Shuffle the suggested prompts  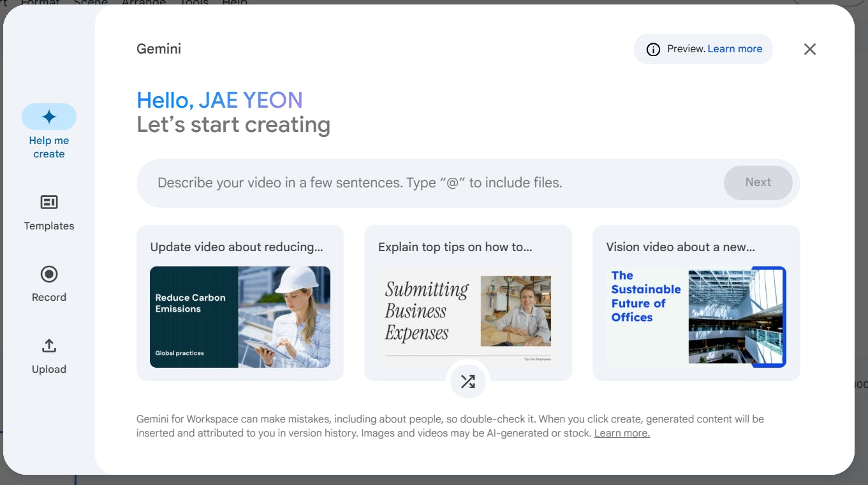468,382
